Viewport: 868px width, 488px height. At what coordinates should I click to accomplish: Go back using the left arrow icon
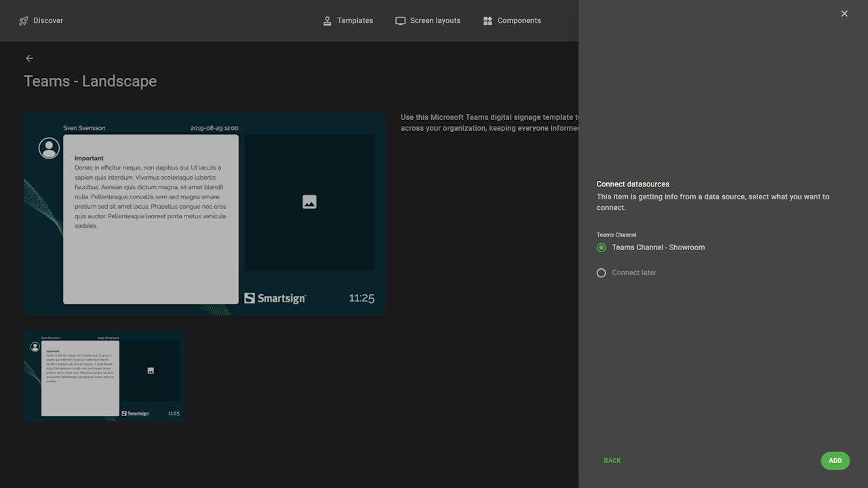tap(29, 58)
